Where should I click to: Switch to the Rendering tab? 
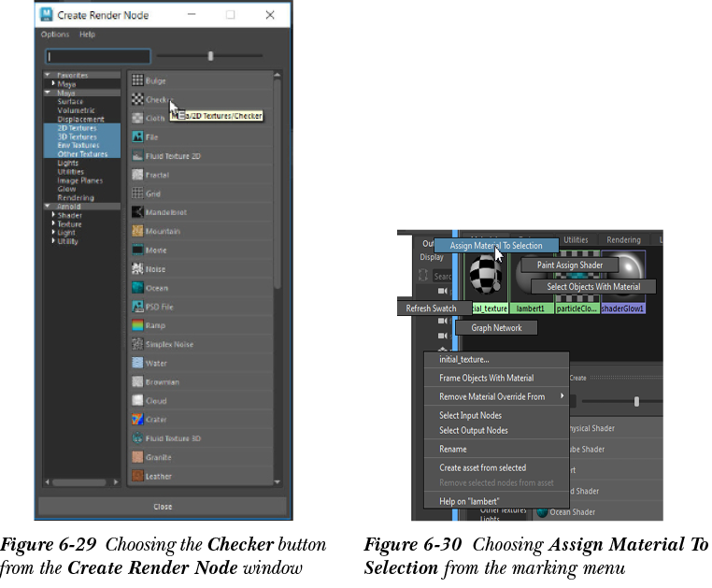[x=623, y=240]
